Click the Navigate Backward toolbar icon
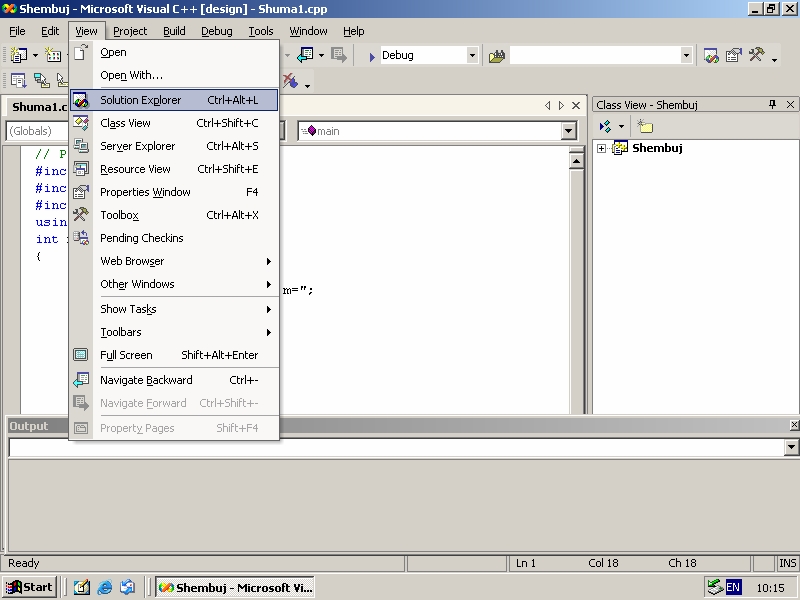The image size is (800, 600). pos(306,55)
